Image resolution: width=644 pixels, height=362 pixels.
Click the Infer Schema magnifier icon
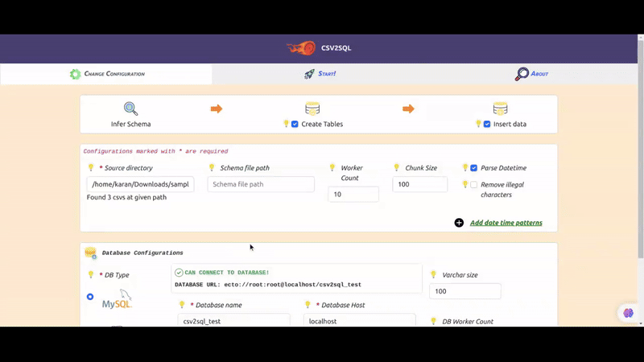pyautogui.click(x=130, y=109)
